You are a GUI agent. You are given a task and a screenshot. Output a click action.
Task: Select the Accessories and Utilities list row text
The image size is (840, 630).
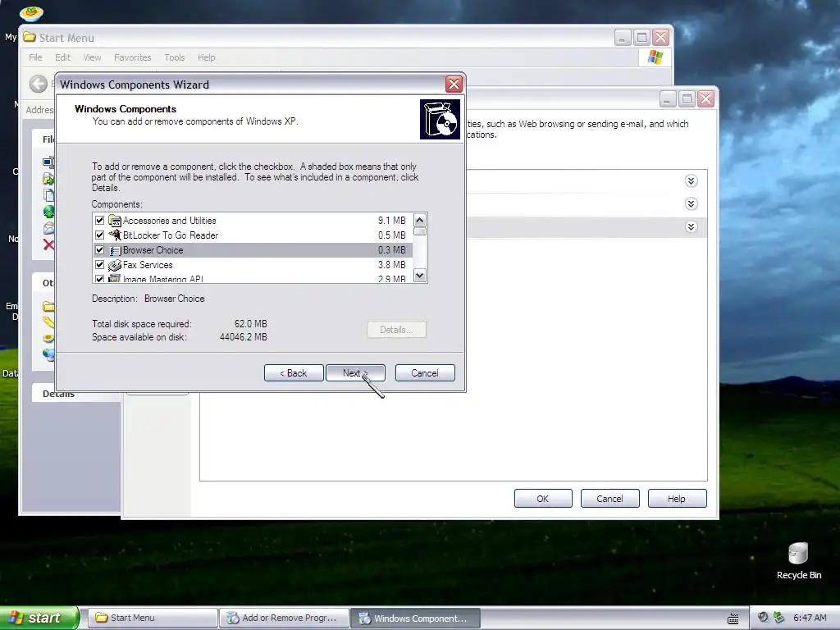point(169,220)
